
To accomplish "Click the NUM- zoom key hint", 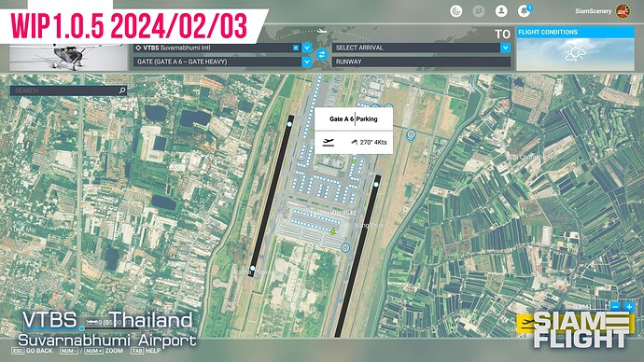I will [x=69, y=351].
